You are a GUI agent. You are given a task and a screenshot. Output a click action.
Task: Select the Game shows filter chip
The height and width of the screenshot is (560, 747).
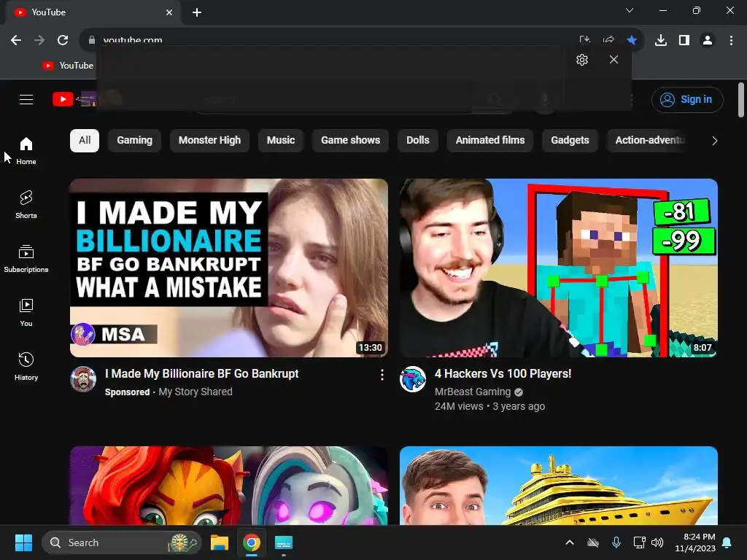coord(351,141)
